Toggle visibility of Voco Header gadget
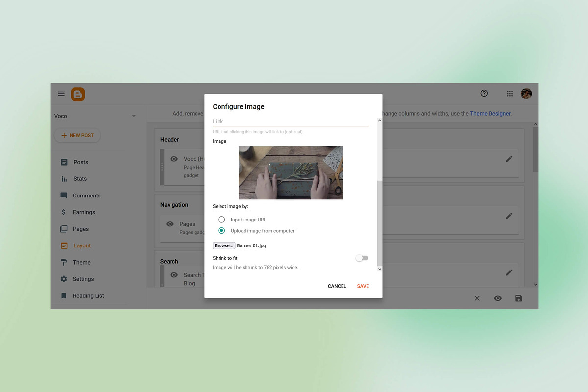 (x=174, y=159)
